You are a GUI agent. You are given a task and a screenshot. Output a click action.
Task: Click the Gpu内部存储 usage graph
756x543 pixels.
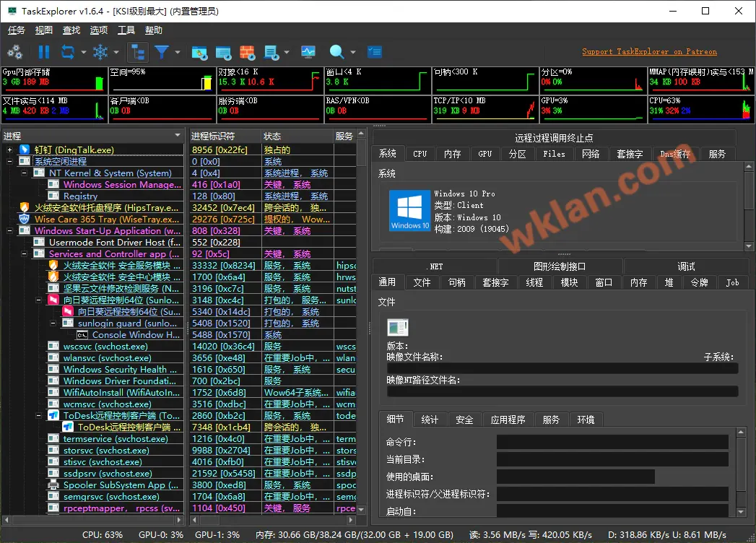coord(54,80)
